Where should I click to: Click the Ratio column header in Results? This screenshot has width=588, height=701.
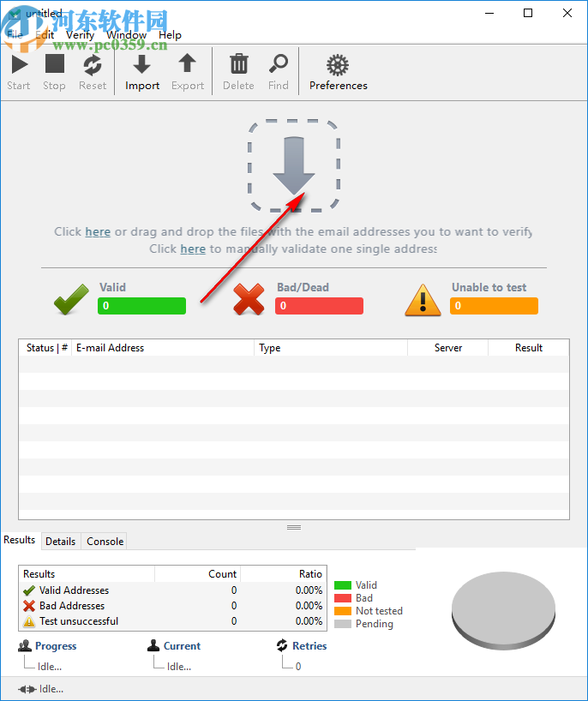(284, 574)
